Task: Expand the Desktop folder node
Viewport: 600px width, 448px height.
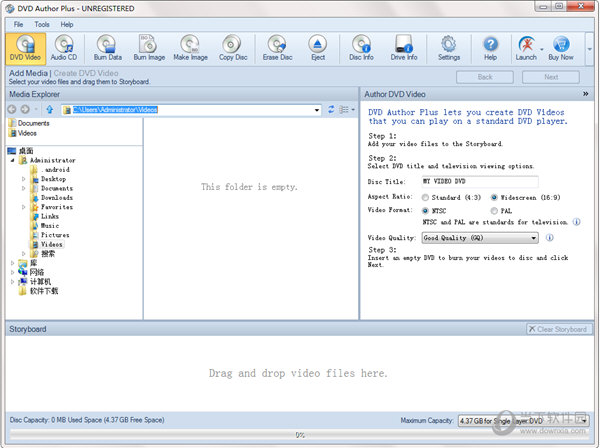Action: [24, 179]
